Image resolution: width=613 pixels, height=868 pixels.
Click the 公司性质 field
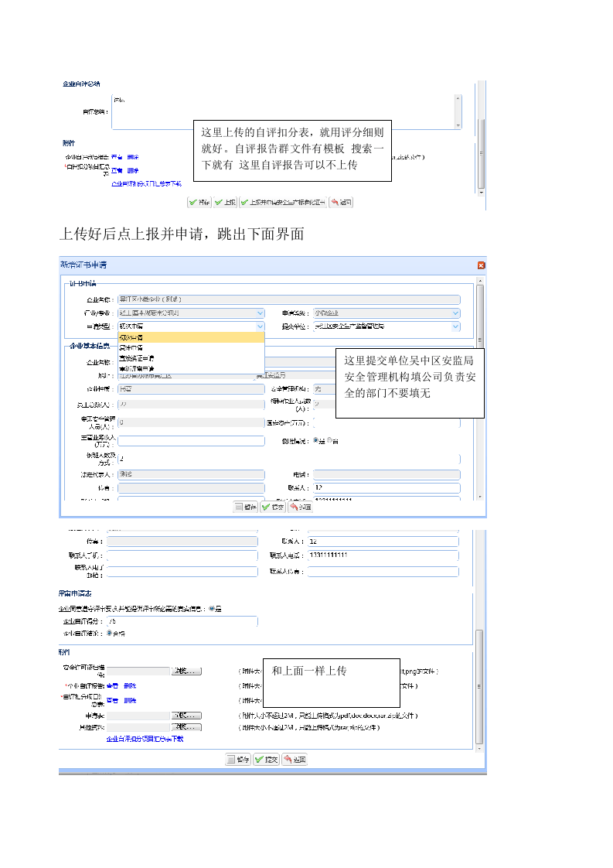[x=192, y=389]
